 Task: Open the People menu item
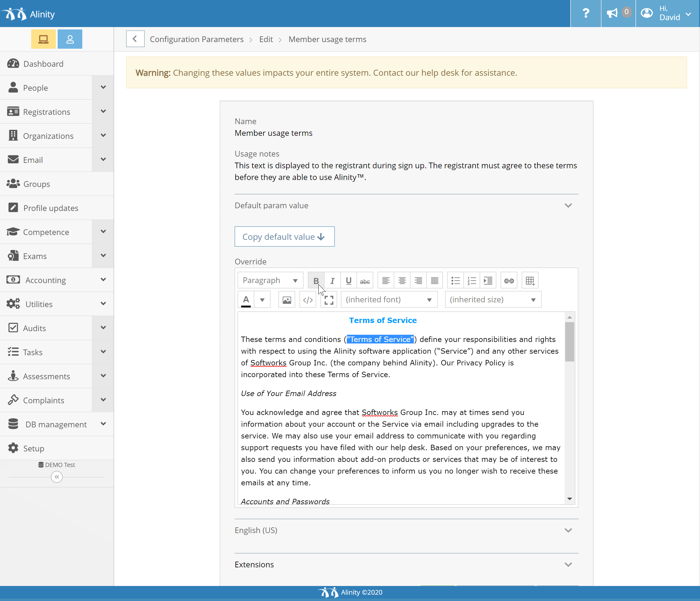tap(46, 88)
